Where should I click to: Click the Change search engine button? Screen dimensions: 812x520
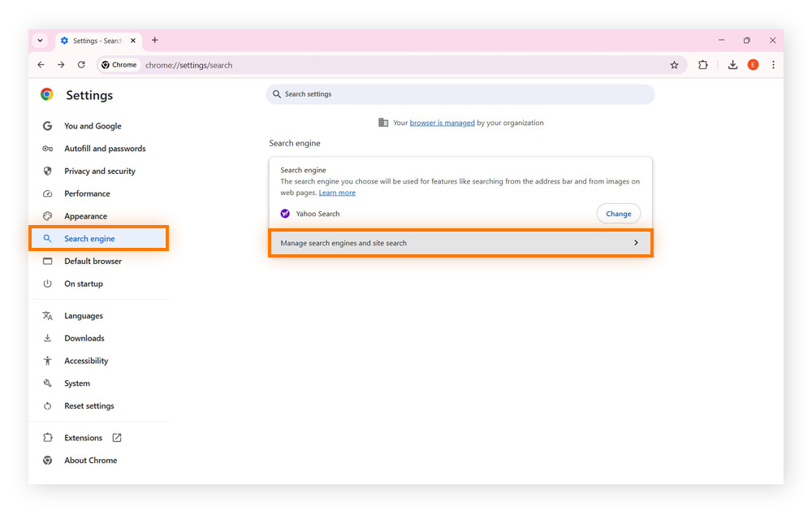click(x=618, y=213)
